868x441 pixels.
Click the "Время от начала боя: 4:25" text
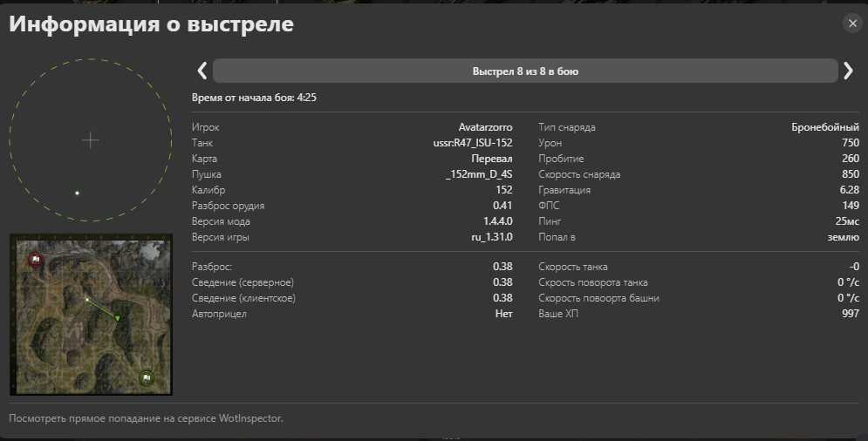254,98
